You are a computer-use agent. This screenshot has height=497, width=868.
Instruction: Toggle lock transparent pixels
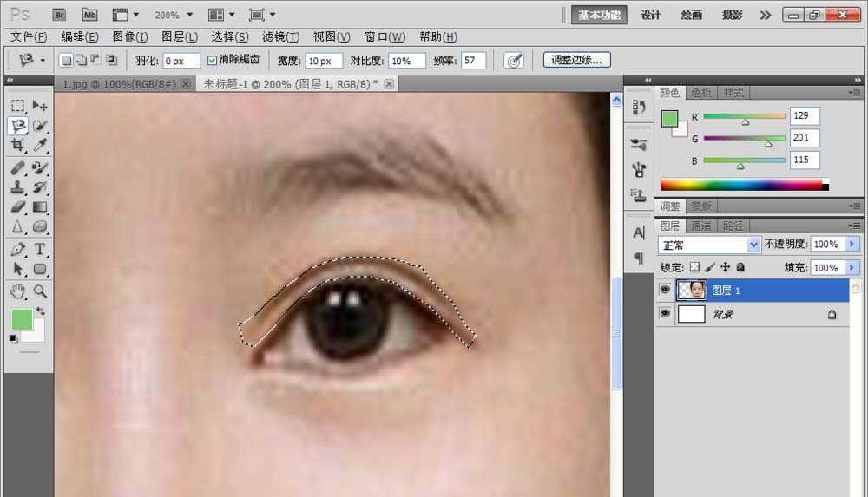point(694,267)
